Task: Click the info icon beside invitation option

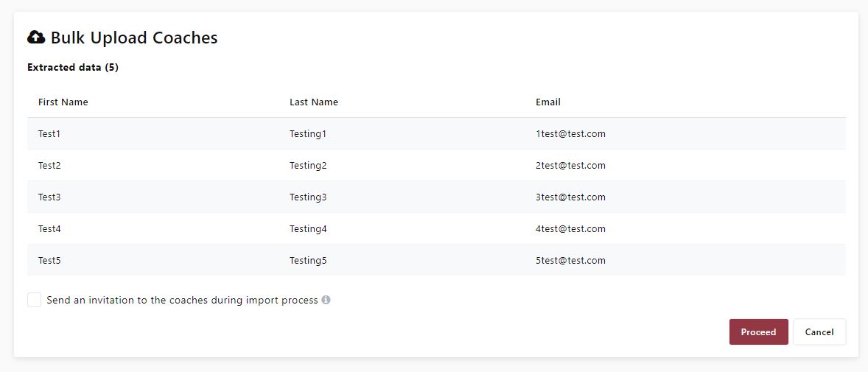Action: (x=326, y=300)
